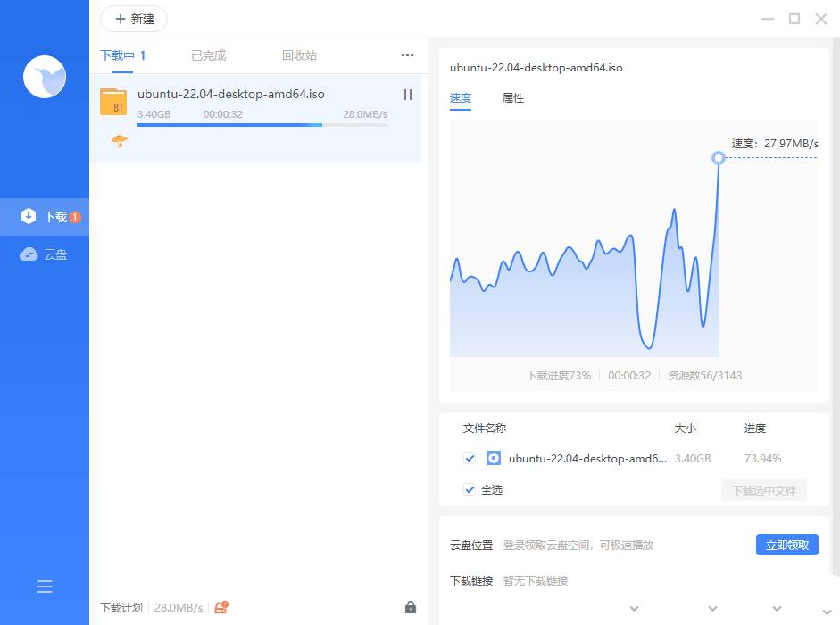Click the ubuntu download progress bar

click(x=262, y=125)
